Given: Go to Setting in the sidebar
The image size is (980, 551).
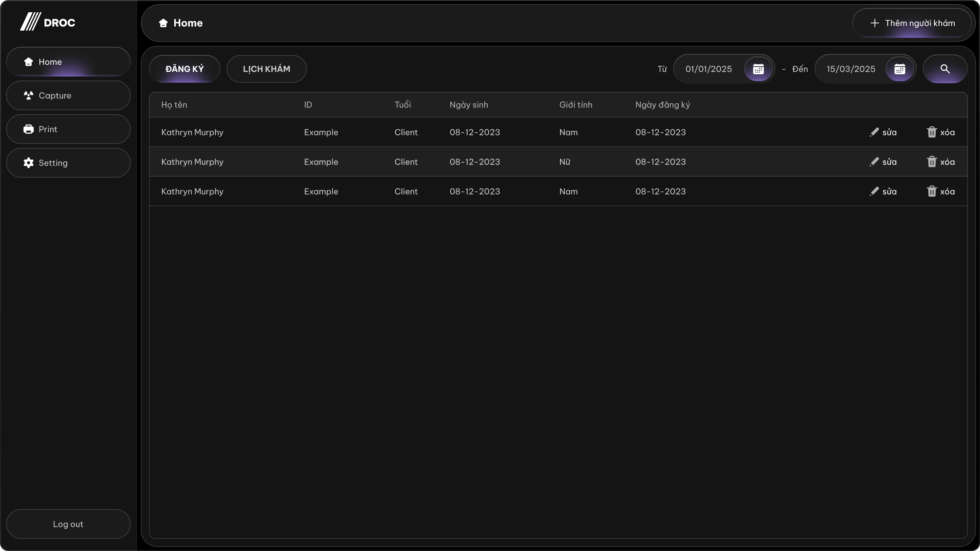Looking at the screenshot, I should coord(68,163).
